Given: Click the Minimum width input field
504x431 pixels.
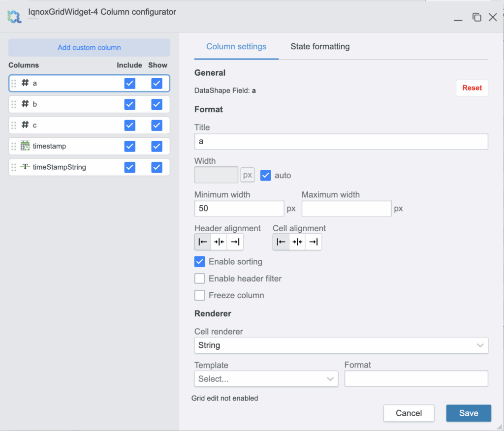Looking at the screenshot, I should 239,209.
